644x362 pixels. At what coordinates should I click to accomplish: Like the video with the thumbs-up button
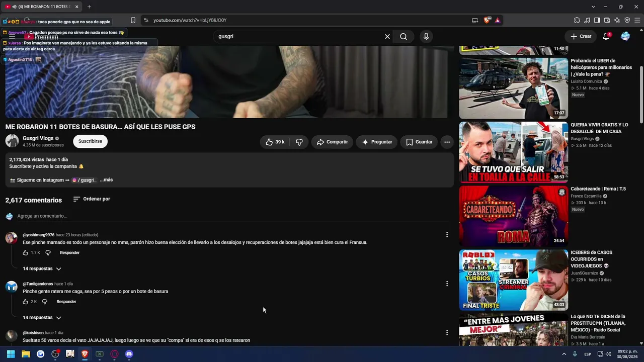[275, 142]
